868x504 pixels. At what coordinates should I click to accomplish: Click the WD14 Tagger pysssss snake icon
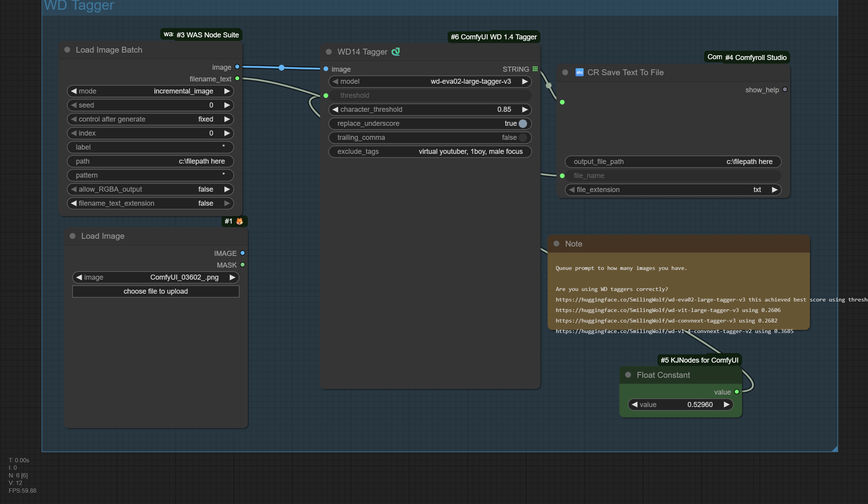395,52
